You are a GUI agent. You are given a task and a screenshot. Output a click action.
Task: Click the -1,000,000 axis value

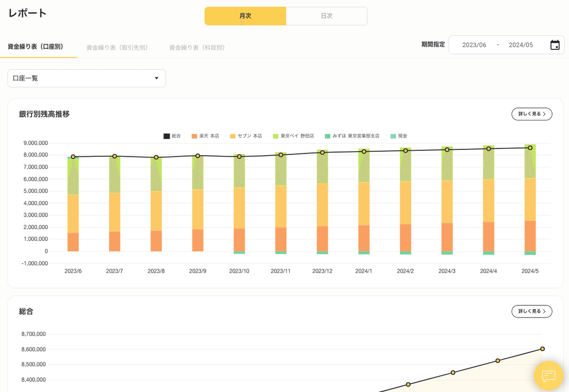tap(35, 264)
